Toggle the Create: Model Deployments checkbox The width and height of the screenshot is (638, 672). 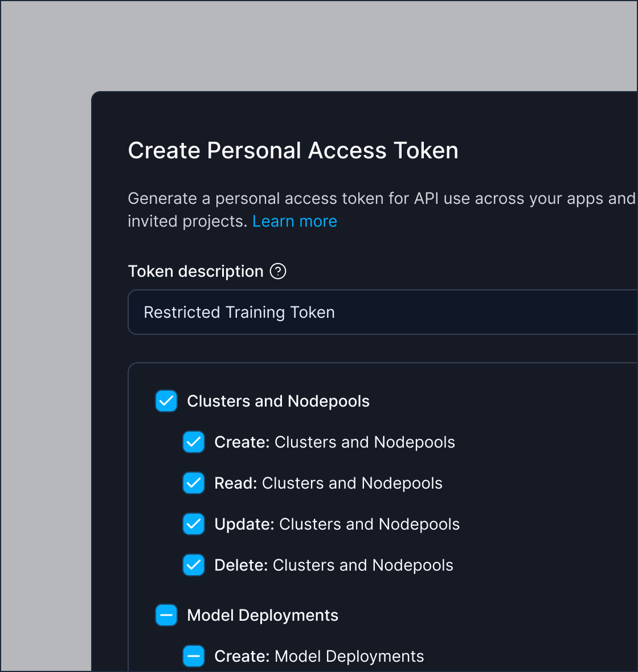pos(194,656)
